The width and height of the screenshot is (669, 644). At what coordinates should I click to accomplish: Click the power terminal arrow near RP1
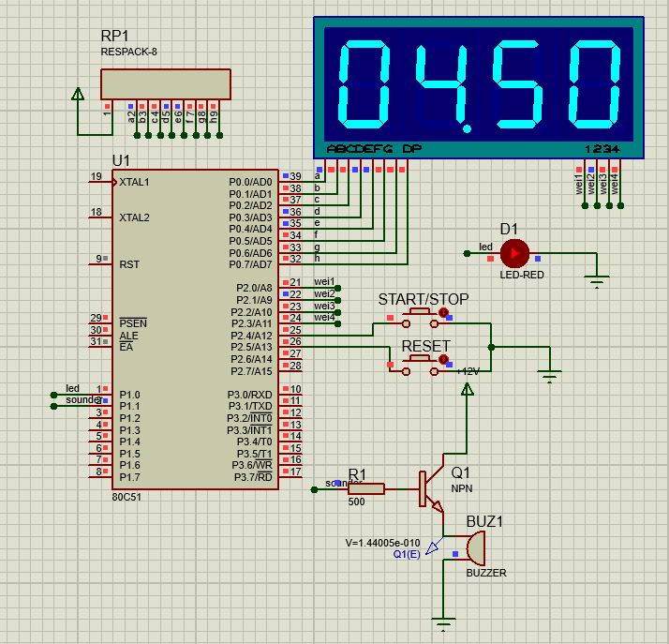click(78, 94)
